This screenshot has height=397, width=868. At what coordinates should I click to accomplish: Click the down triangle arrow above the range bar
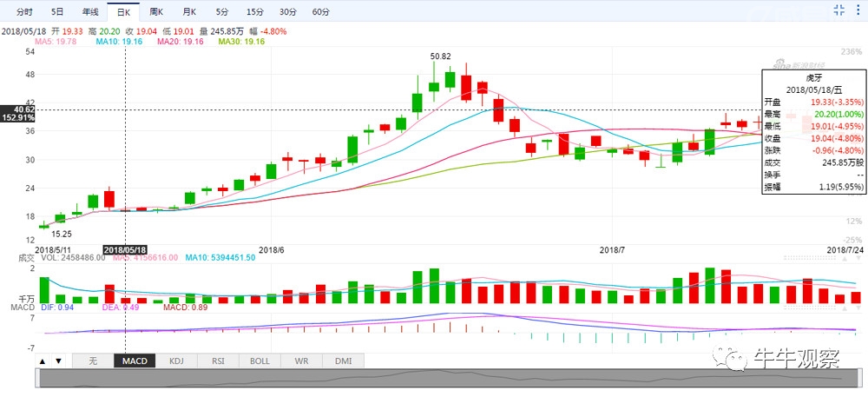[58, 361]
